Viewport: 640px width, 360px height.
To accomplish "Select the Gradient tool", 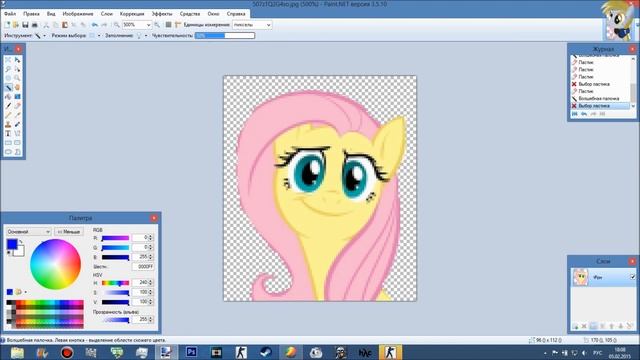I will point(18,97).
